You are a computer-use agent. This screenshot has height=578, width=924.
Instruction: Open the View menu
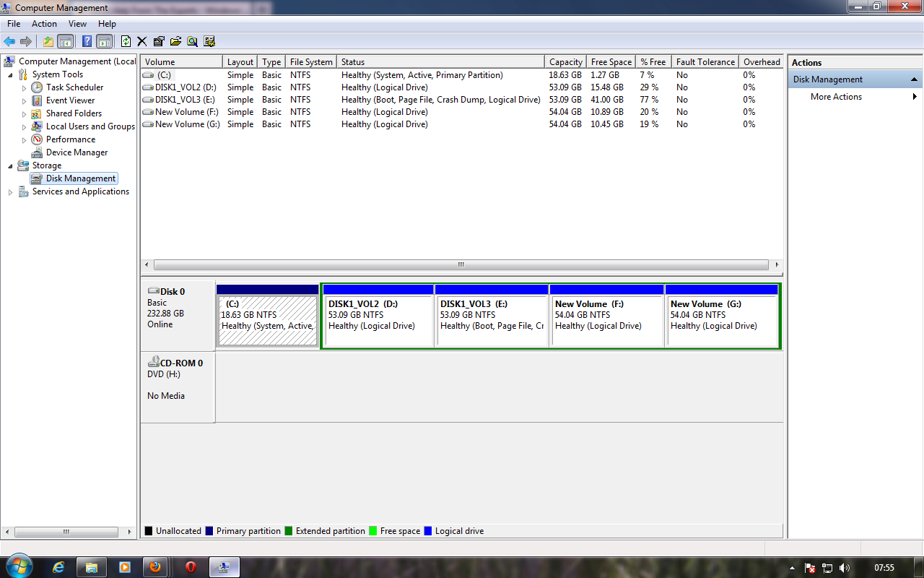(x=77, y=24)
